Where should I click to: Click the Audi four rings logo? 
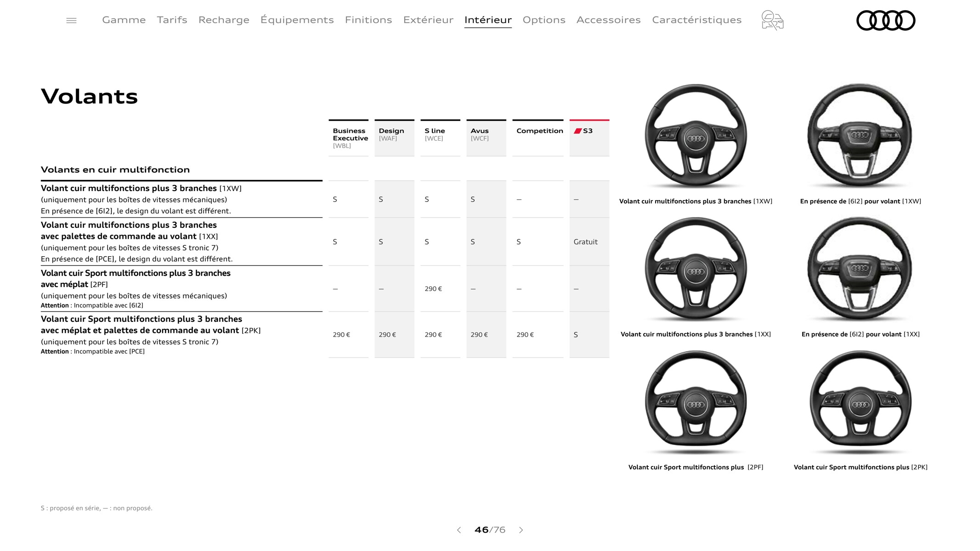886,21
